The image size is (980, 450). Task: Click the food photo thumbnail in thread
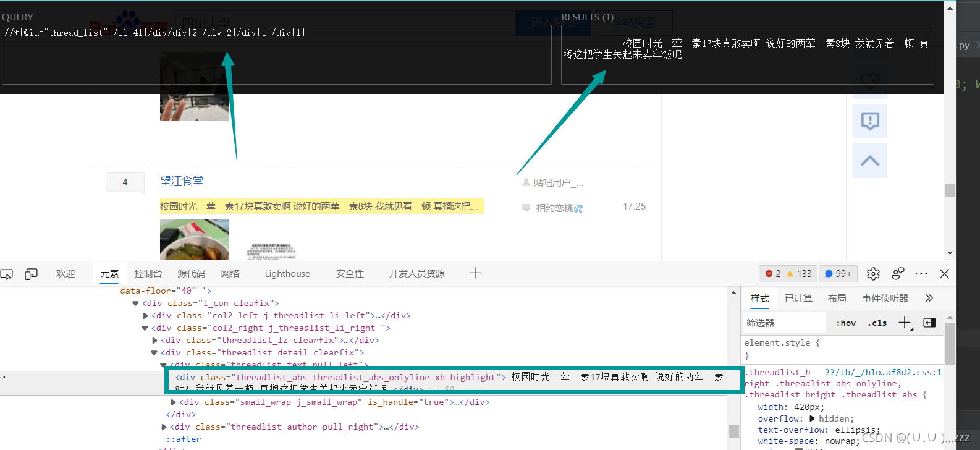(x=194, y=240)
